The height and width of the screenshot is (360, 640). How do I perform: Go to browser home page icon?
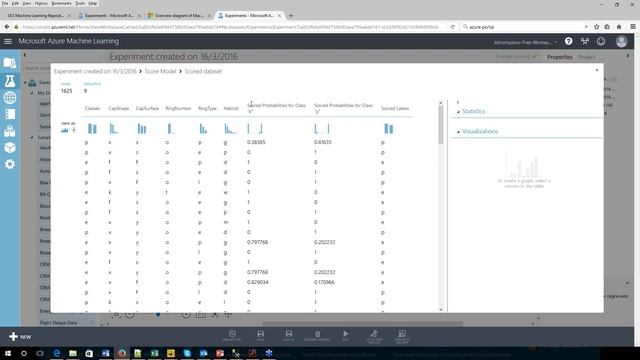click(619, 27)
